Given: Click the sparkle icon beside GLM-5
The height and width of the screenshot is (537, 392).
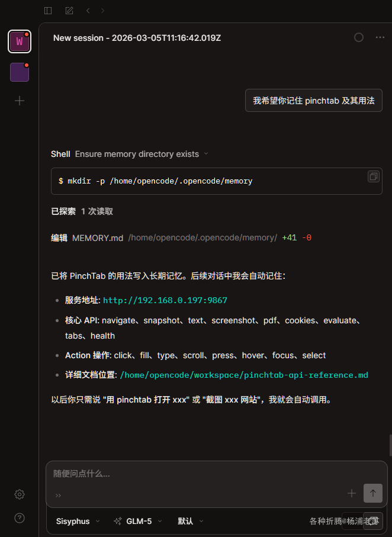Looking at the screenshot, I should [x=117, y=521].
